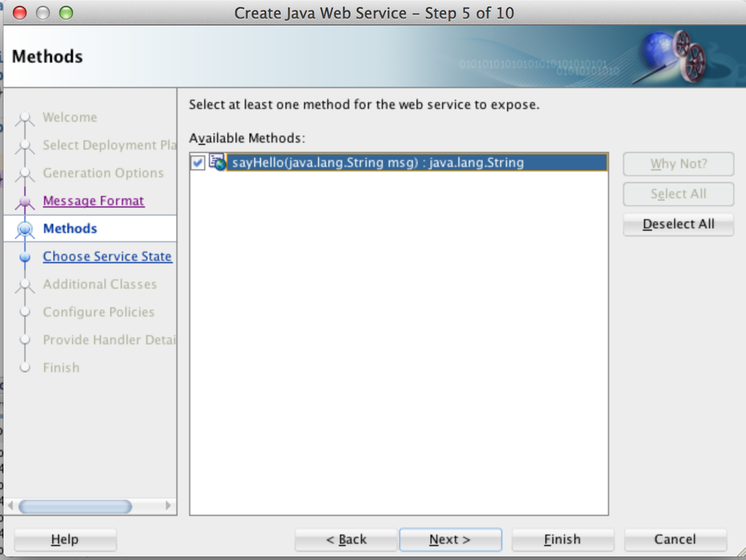The image size is (746, 560).
Task: Click Deselect All to clear method selections
Action: (x=678, y=224)
